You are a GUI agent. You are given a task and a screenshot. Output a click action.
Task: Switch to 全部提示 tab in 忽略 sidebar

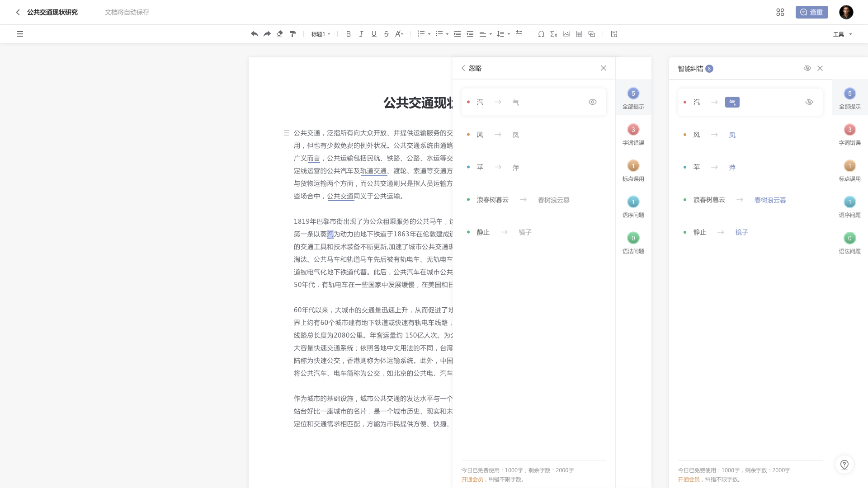(x=633, y=98)
